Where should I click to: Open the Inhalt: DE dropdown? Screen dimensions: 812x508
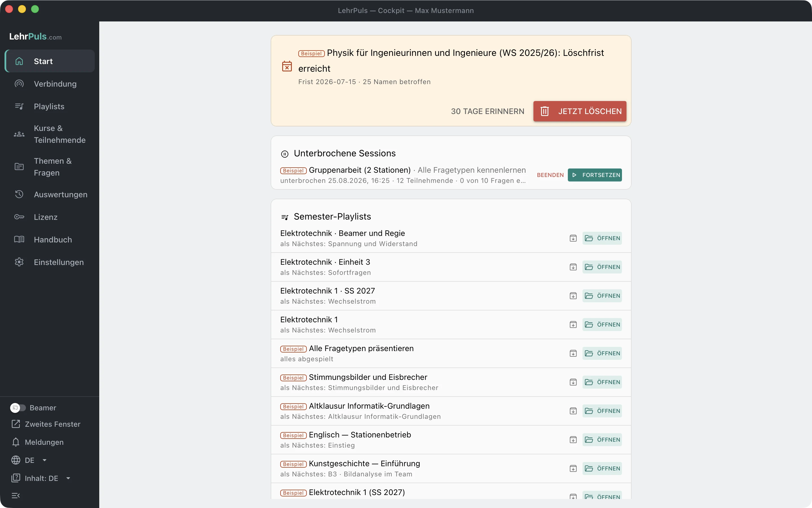(41, 478)
